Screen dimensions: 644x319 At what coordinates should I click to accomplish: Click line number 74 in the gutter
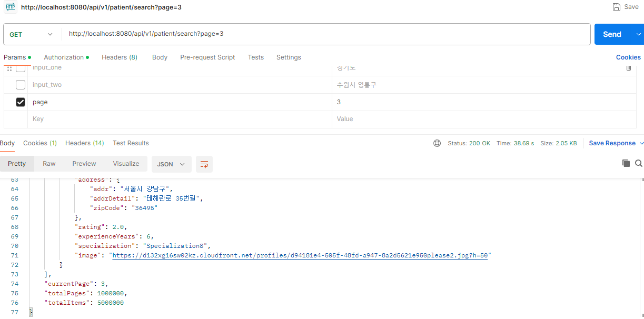coord(14,284)
